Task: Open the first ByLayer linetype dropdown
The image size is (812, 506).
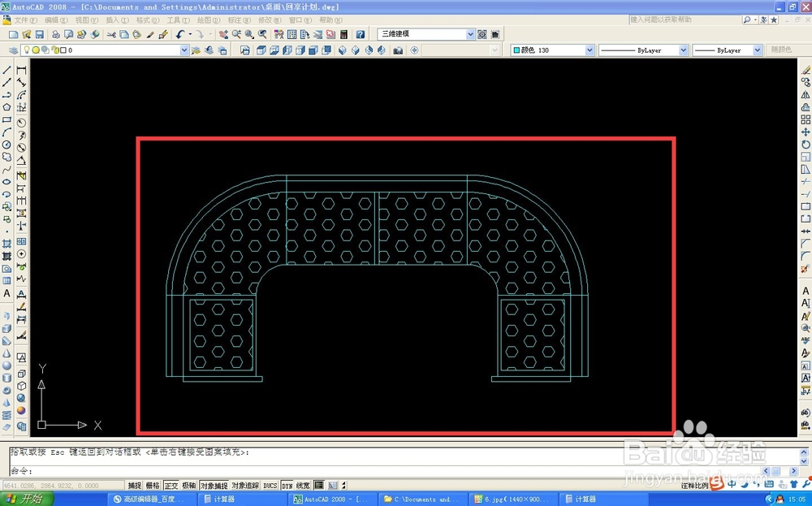Action: 684,50
